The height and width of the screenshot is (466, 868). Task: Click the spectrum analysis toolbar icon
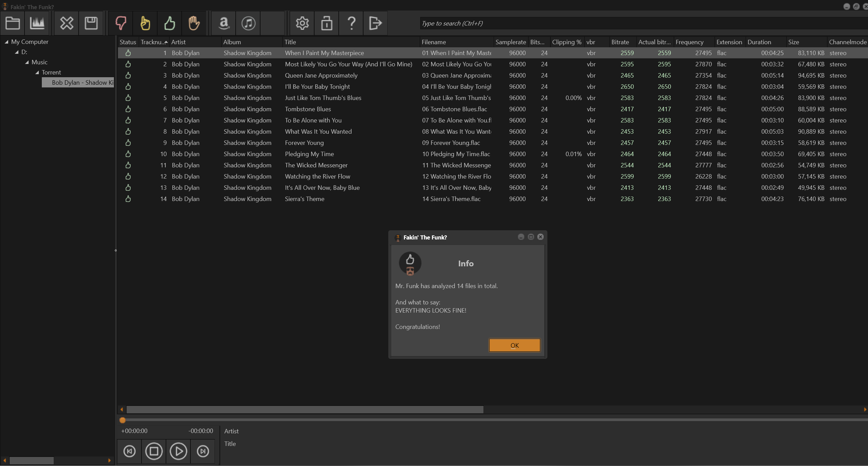37,23
